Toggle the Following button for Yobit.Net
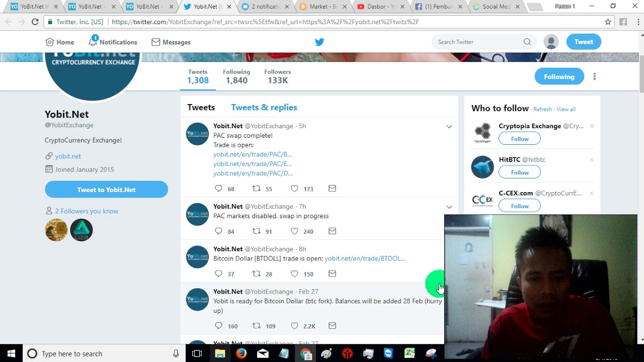This screenshot has height=362, width=644. [559, 76]
